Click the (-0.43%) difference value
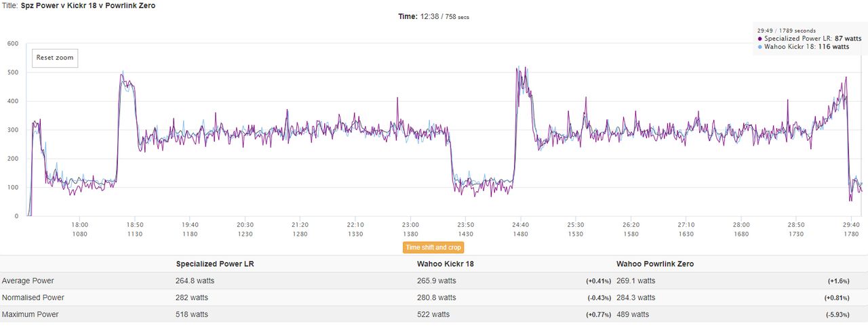The height and width of the screenshot is (330, 868). [x=599, y=298]
